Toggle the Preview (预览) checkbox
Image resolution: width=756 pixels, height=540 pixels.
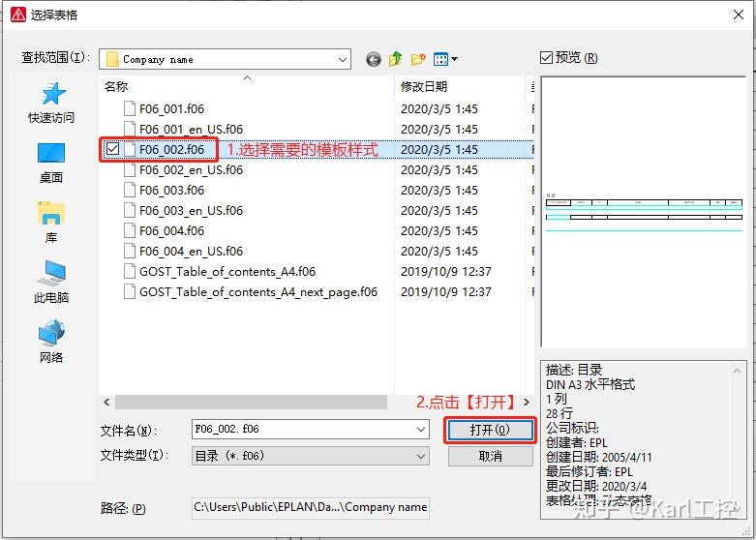[x=546, y=58]
